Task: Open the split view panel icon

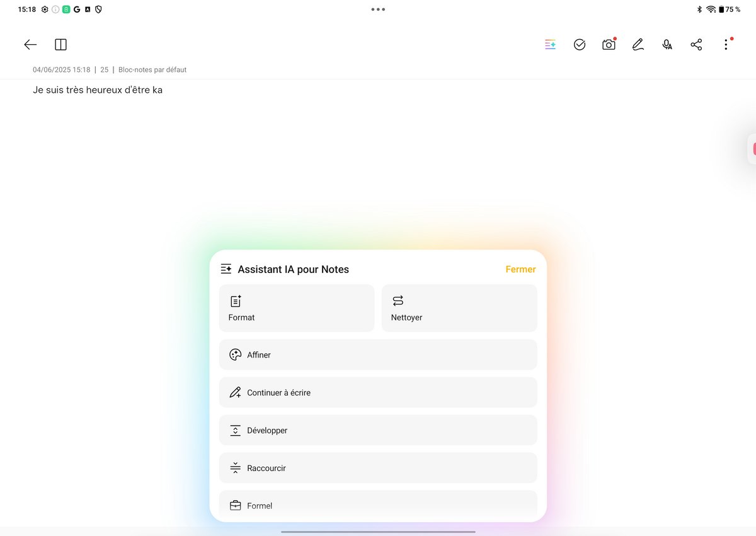Action: 60,45
